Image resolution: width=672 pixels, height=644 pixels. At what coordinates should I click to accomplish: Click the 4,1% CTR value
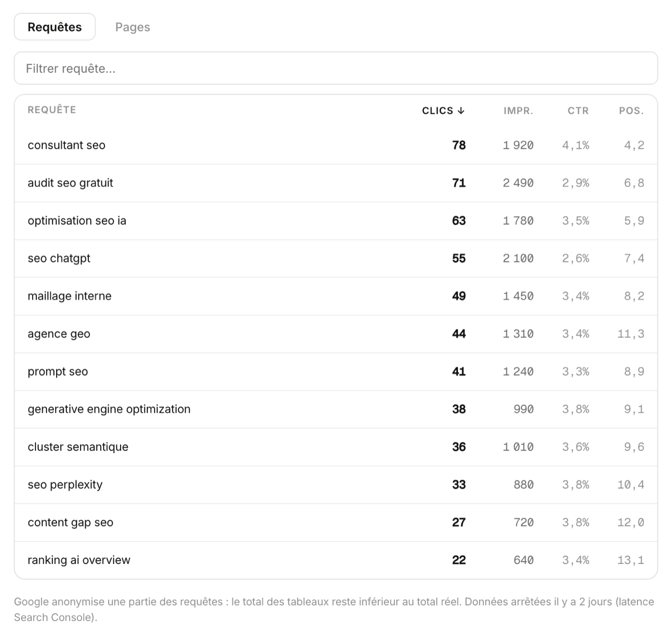(x=576, y=145)
